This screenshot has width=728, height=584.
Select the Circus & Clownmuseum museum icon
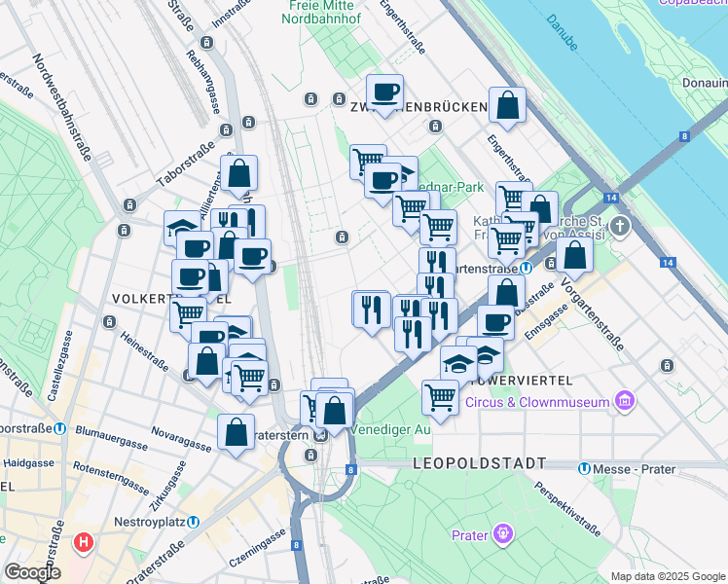click(x=625, y=401)
